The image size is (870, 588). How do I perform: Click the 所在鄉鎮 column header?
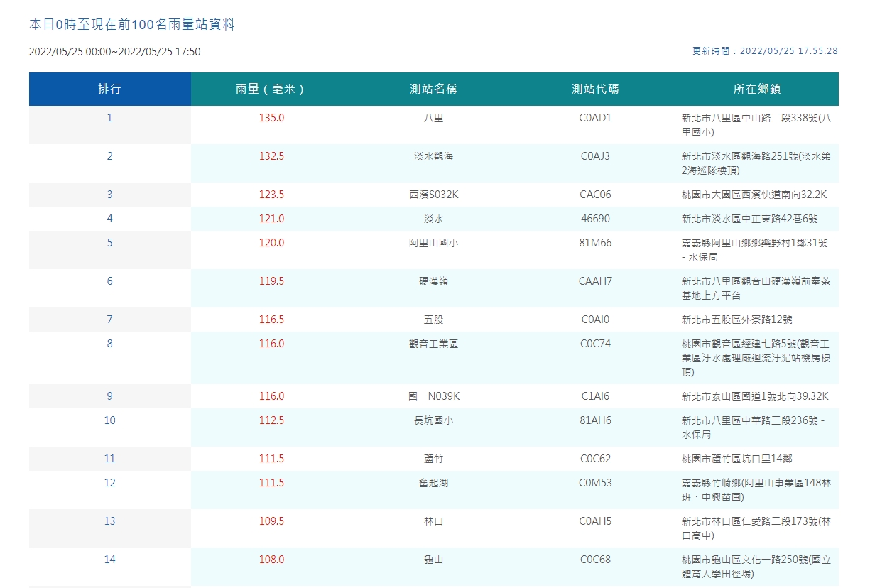(x=757, y=89)
